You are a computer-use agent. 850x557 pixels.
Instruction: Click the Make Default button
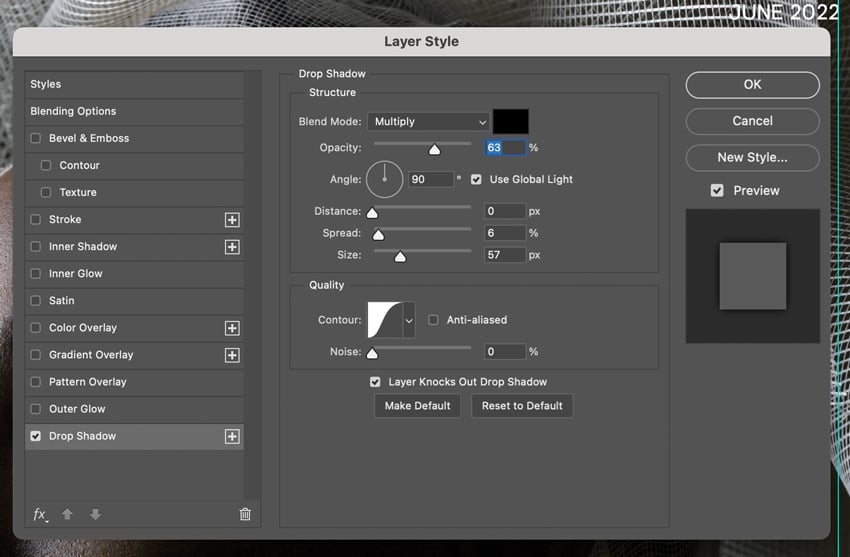pyautogui.click(x=417, y=406)
